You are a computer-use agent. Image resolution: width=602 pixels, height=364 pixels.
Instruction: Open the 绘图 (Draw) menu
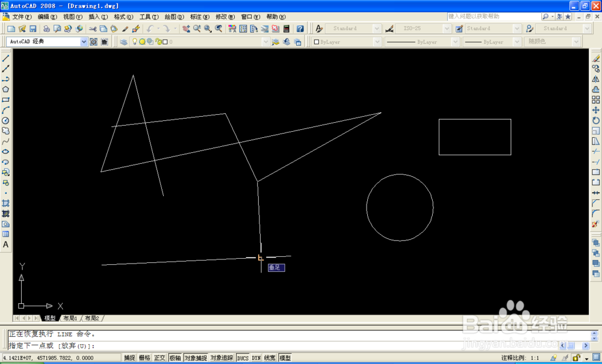pyautogui.click(x=175, y=17)
